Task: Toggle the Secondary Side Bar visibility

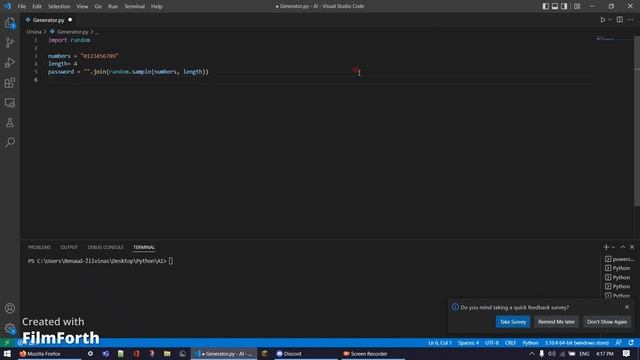Action: (564, 6)
